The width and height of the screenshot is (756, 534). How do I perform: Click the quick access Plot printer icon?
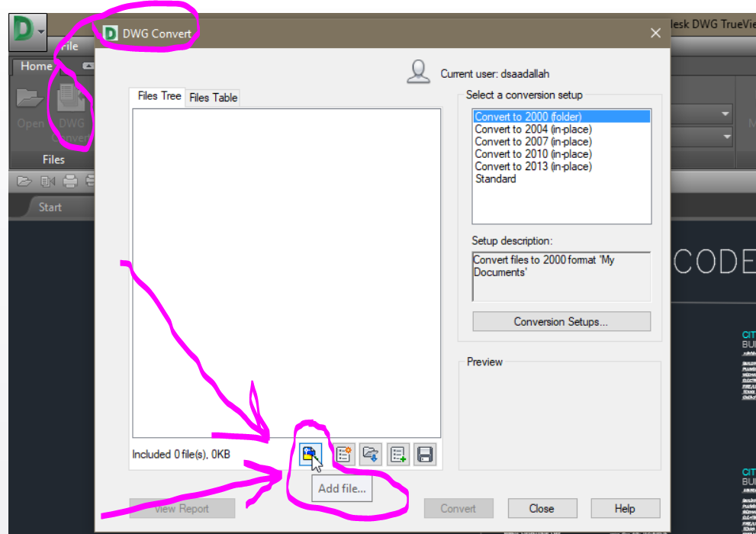[70, 182]
